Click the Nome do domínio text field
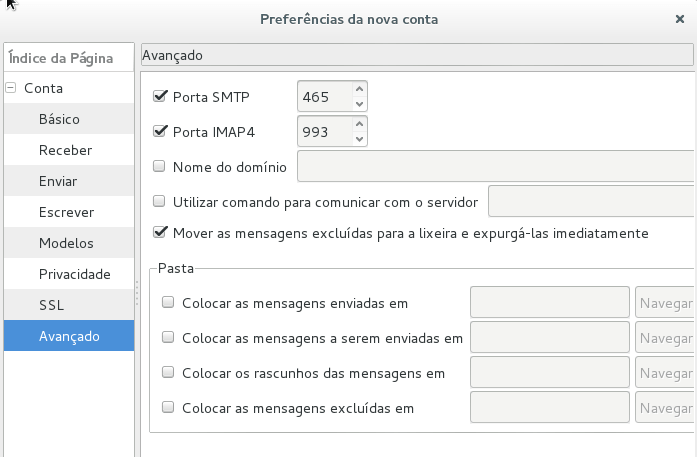Screen dimensions: 697x457 pos(496,167)
